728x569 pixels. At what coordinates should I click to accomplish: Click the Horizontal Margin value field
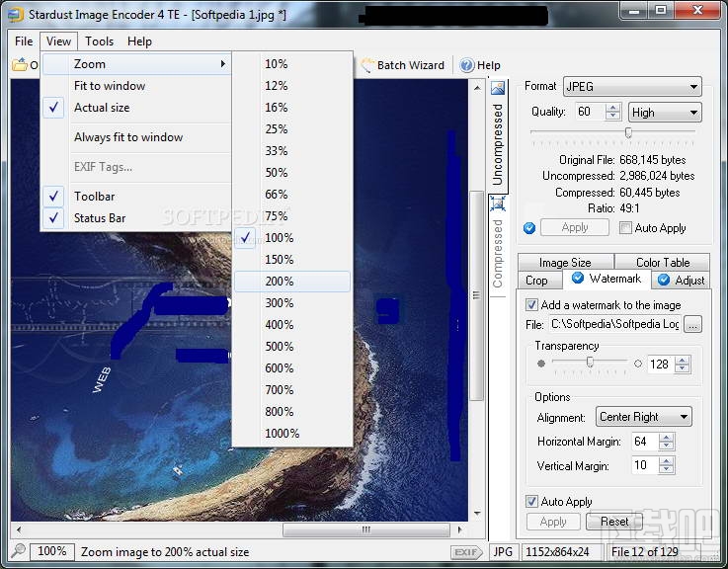coord(644,442)
